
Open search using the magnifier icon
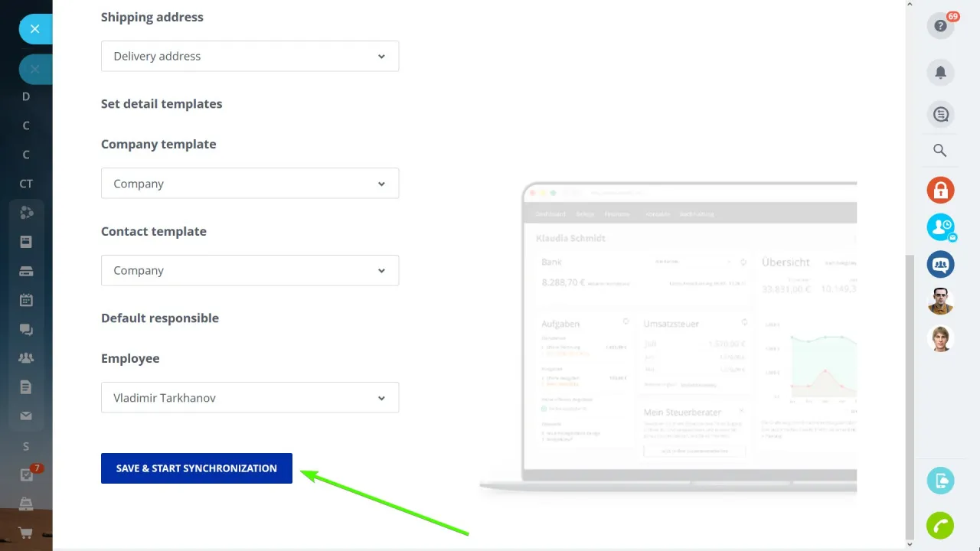pos(940,150)
